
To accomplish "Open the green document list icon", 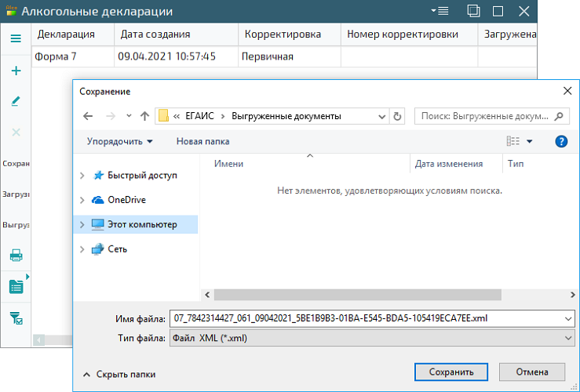I will click(16, 286).
